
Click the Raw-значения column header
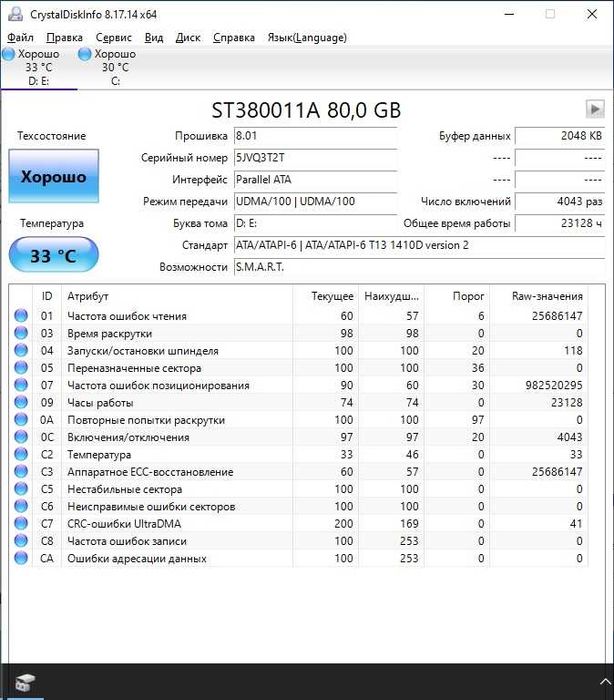539,296
